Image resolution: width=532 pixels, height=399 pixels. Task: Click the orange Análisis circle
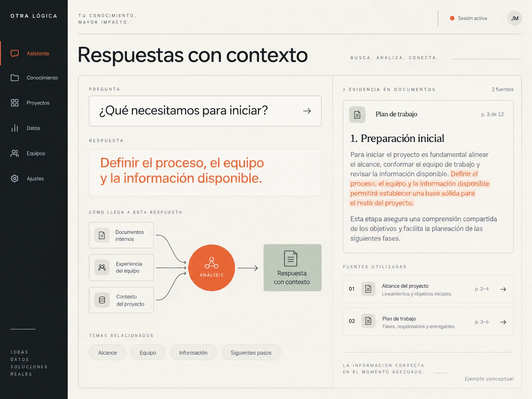212,268
